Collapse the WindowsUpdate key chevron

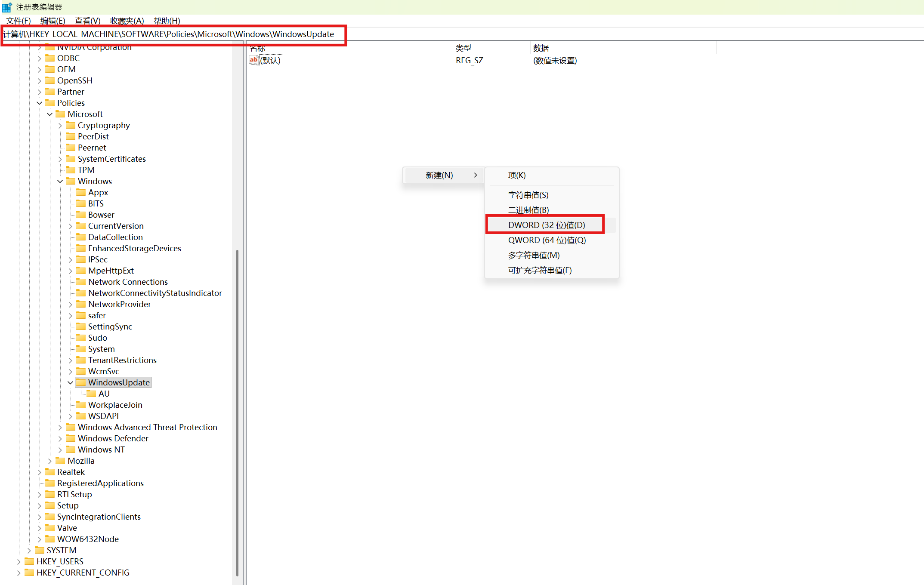(x=71, y=382)
